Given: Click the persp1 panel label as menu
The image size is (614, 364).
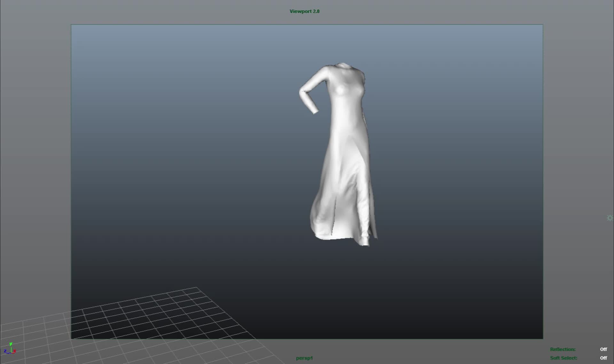Looking at the screenshot, I should click(x=304, y=358).
